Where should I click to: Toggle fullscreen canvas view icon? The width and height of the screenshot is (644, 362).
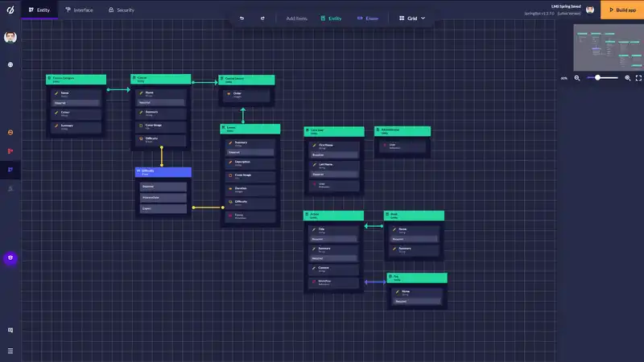pyautogui.click(x=638, y=78)
